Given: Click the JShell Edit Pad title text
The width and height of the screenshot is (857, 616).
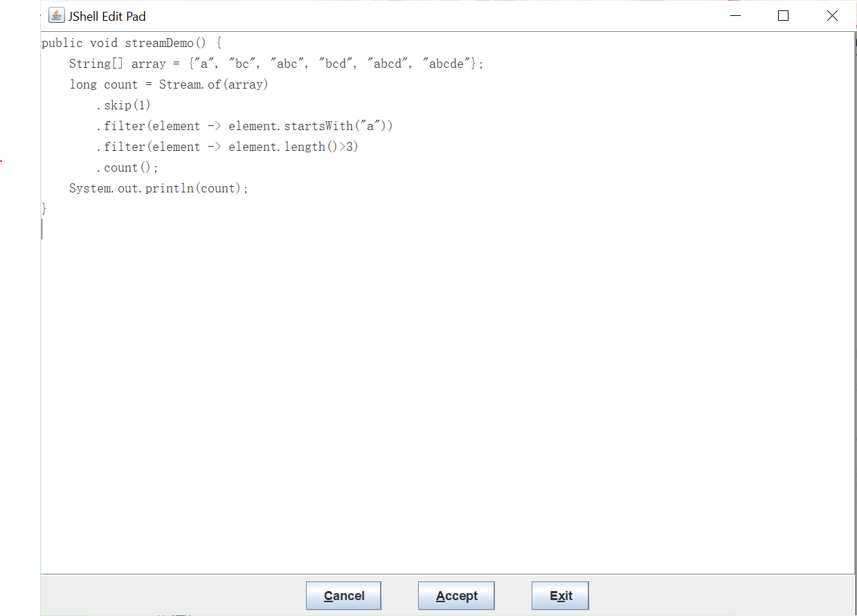Looking at the screenshot, I should pos(107,16).
